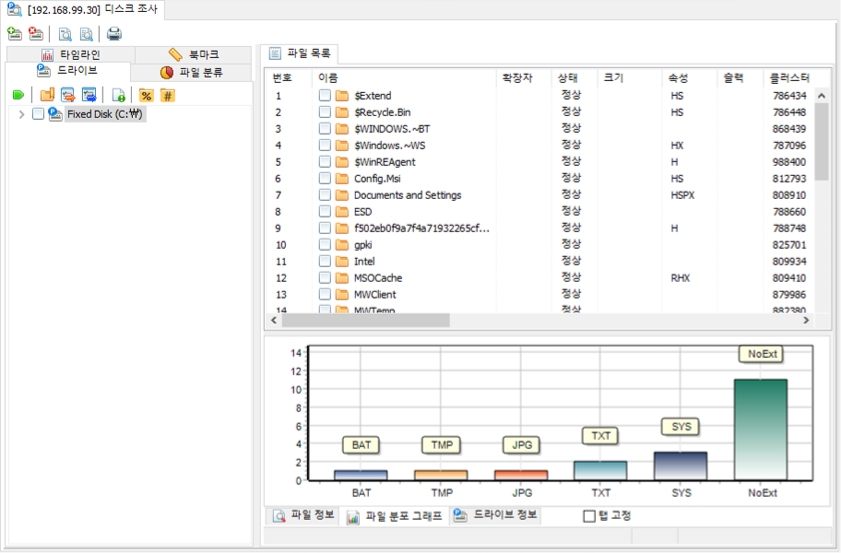Image resolution: width=841 pixels, height=553 pixels.
Task: Select the Fixed Disk (C:) tree item label
Action: point(105,114)
